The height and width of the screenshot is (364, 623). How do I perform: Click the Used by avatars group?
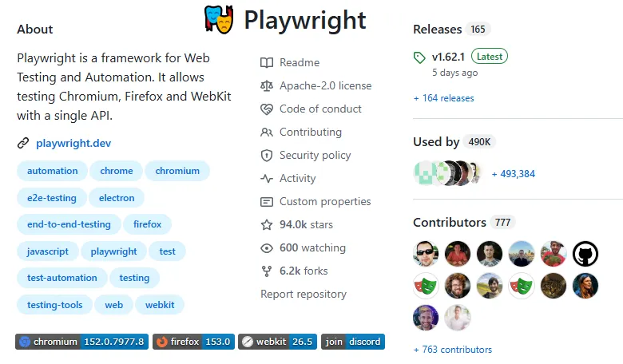(447, 173)
